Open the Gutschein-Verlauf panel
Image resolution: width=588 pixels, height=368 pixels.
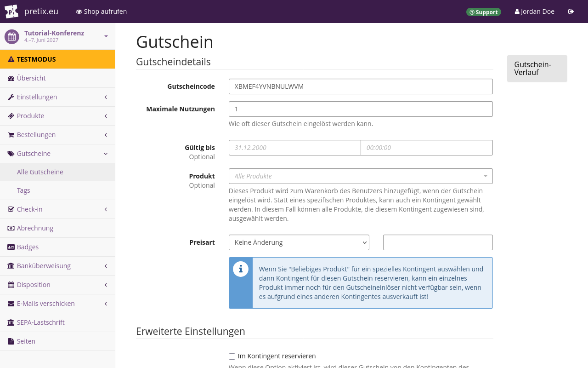click(x=537, y=69)
